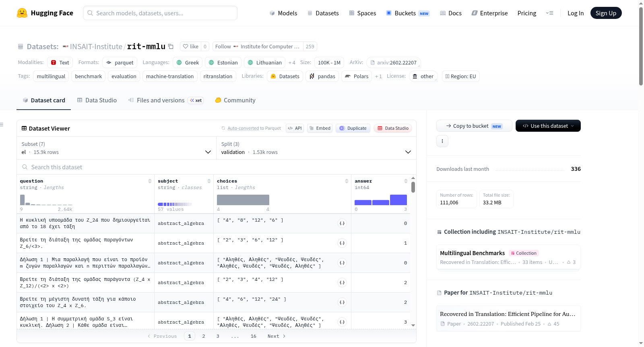Go to page 2 of the table

(x=204, y=336)
